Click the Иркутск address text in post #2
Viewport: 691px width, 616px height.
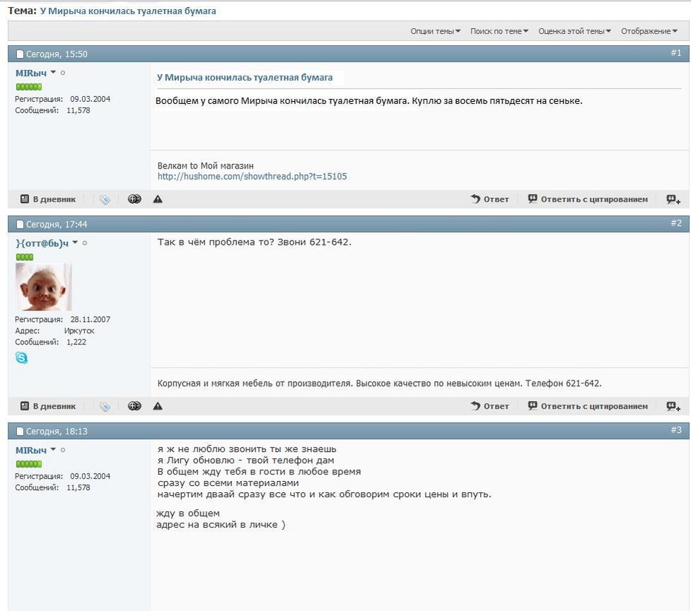pyautogui.click(x=79, y=331)
